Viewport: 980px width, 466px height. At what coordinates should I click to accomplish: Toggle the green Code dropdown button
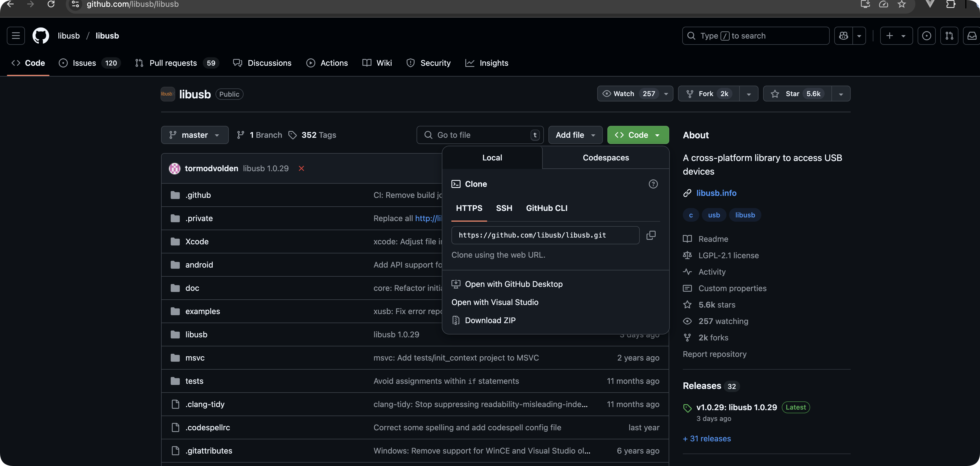point(638,135)
